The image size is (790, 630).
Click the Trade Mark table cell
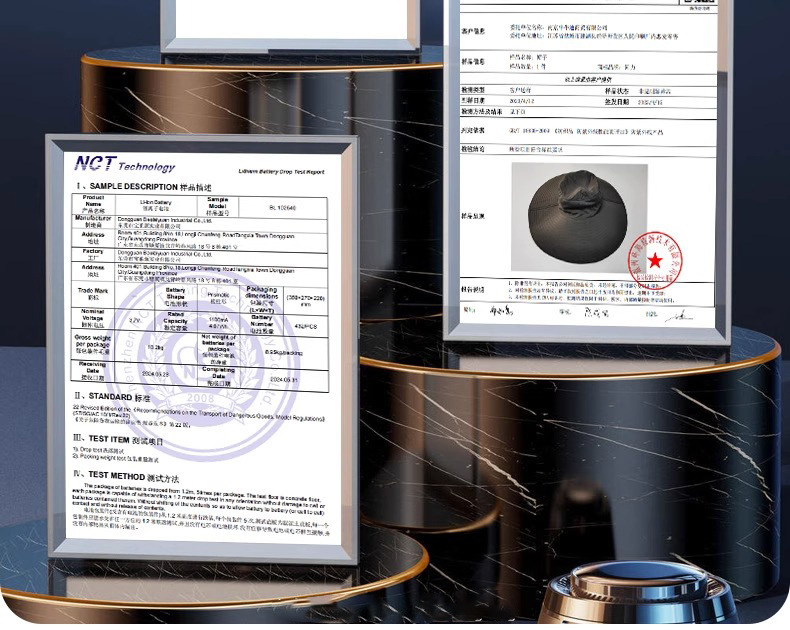coord(93,294)
